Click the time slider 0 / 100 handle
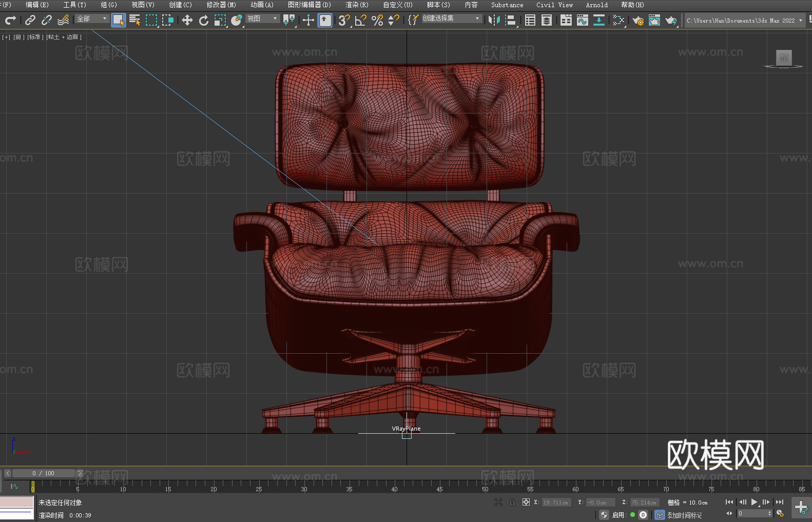The image size is (812, 522). tap(44, 473)
